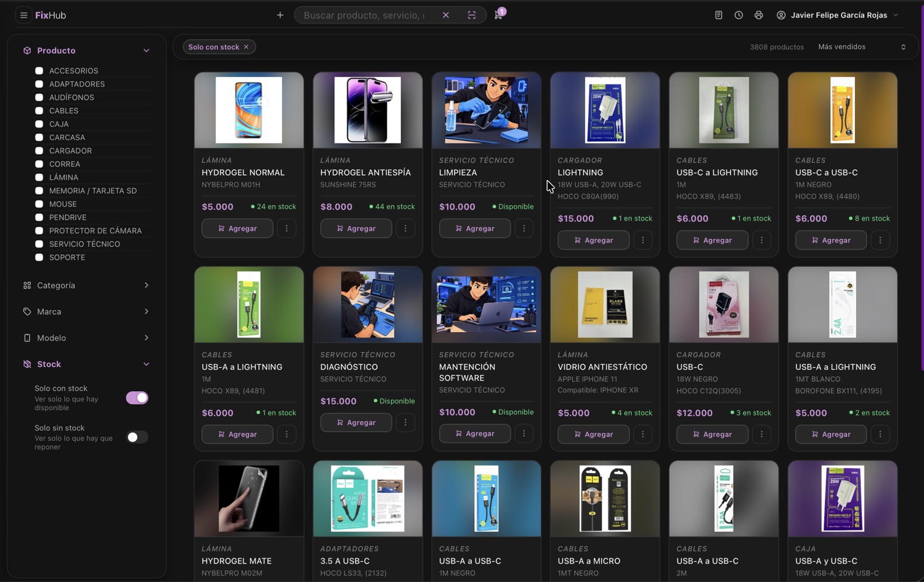
Task: Collapse the Producto filter section
Action: 86,51
